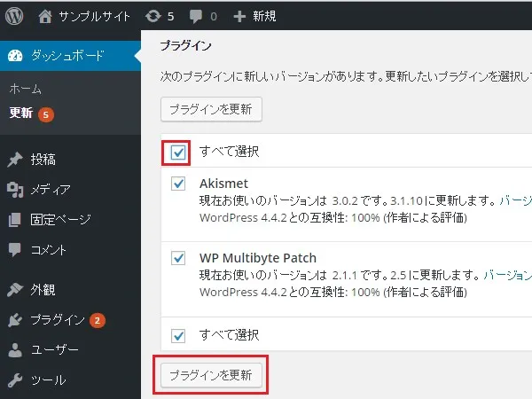Click the Akismet plugin name

point(223,184)
